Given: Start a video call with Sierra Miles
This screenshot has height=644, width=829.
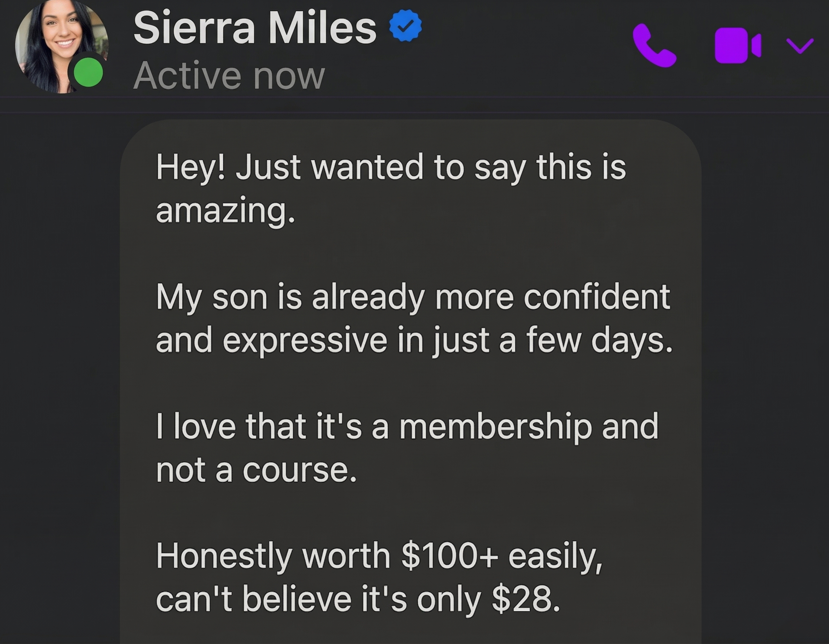Looking at the screenshot, I should click(x=737, y=45).
